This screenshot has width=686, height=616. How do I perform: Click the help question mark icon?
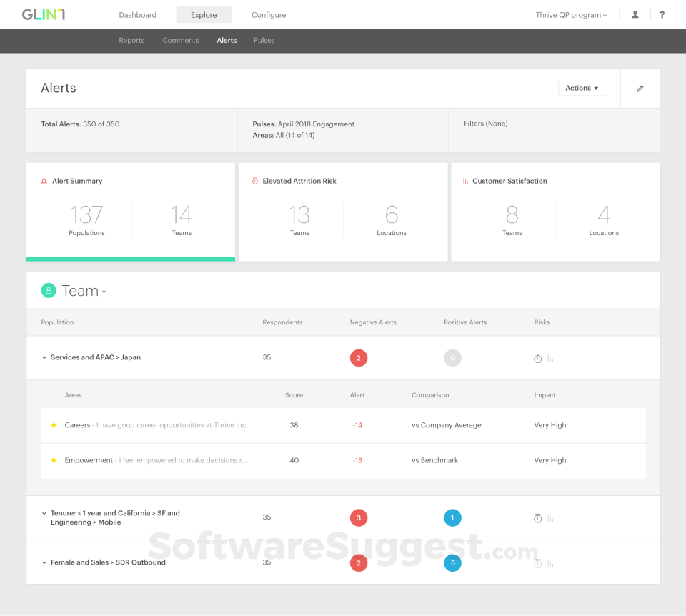pyautogui.click(x=662, y=15)
